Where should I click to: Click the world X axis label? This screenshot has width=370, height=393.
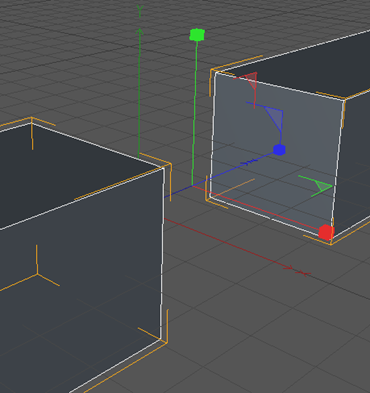pos(303,273)
